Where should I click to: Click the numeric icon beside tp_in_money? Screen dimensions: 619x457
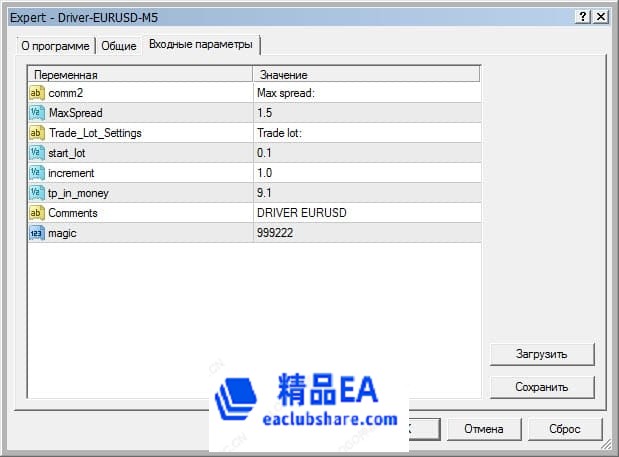coord(37,192)
